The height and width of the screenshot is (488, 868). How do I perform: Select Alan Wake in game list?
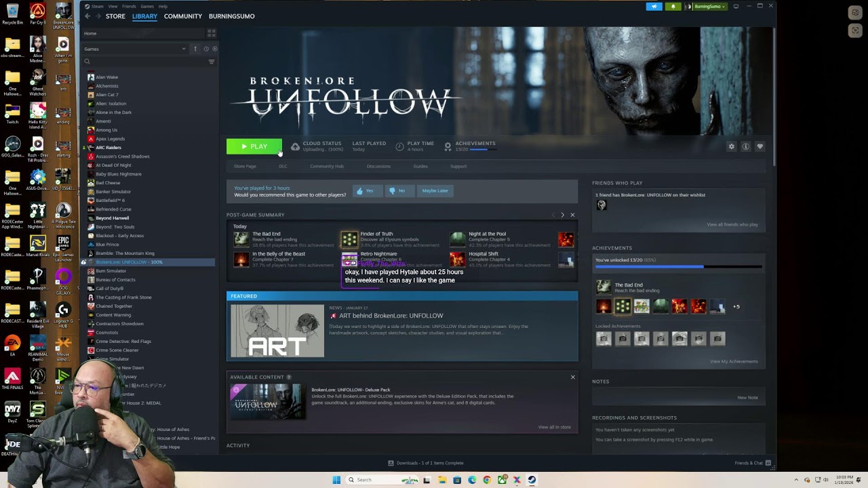click(x=107, y=77)
